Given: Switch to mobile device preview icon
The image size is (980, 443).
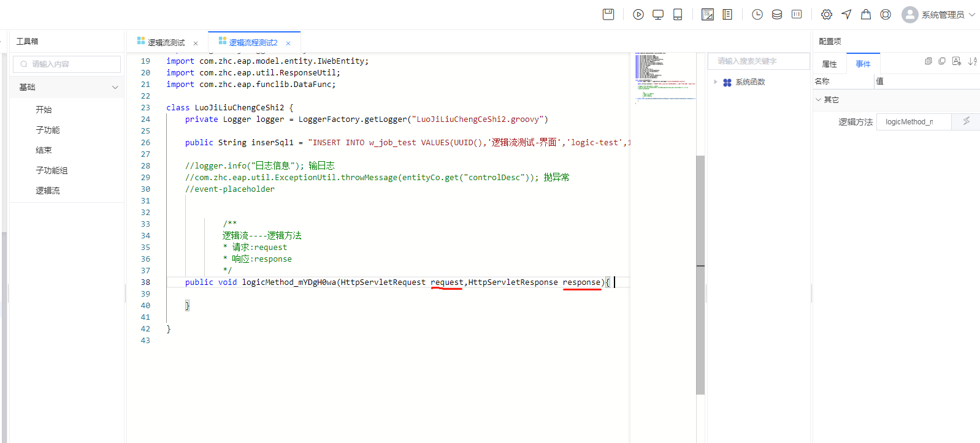Looking at the screenshot, I should 678,15.
